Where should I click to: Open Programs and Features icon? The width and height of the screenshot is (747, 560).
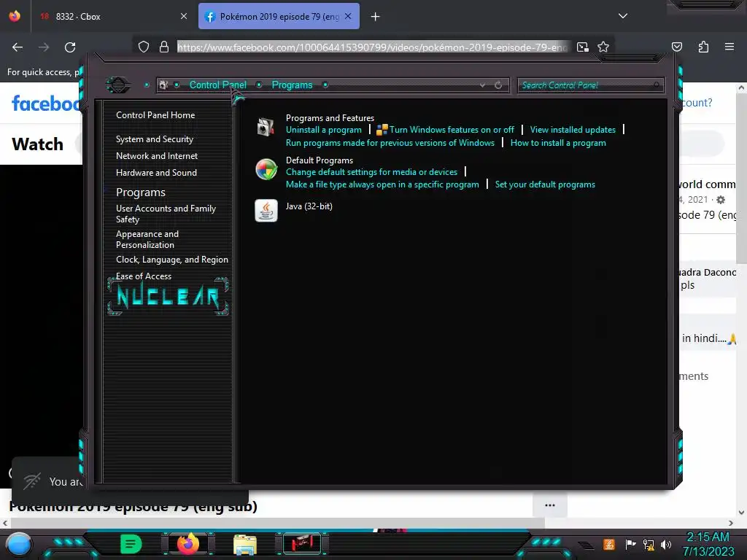tap(266, 127)
